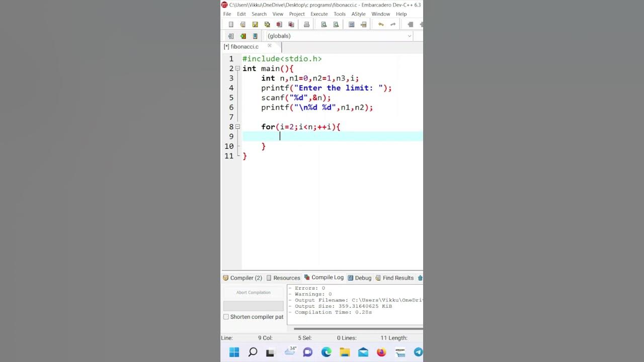Open the Windows Start menu

tap(234, 352)
